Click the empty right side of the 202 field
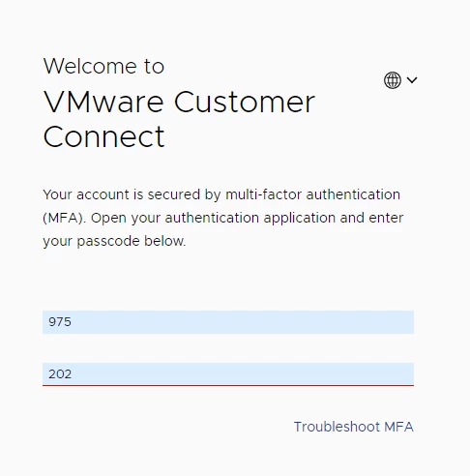Viewport: 470px width, 476px height. [x=322, y=373]
